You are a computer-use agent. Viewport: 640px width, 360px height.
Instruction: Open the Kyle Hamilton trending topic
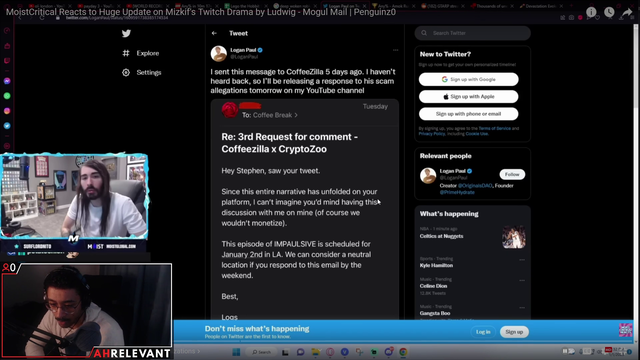pos(436,265)
